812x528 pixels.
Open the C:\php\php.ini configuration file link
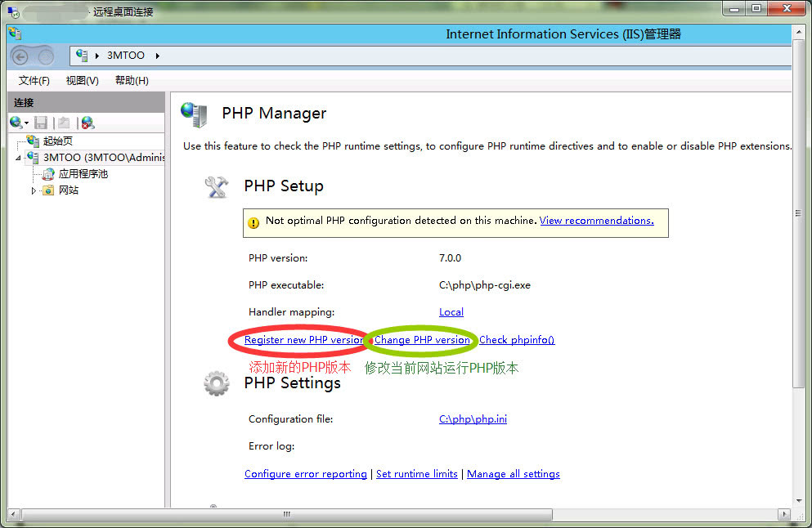coord(473,418)
